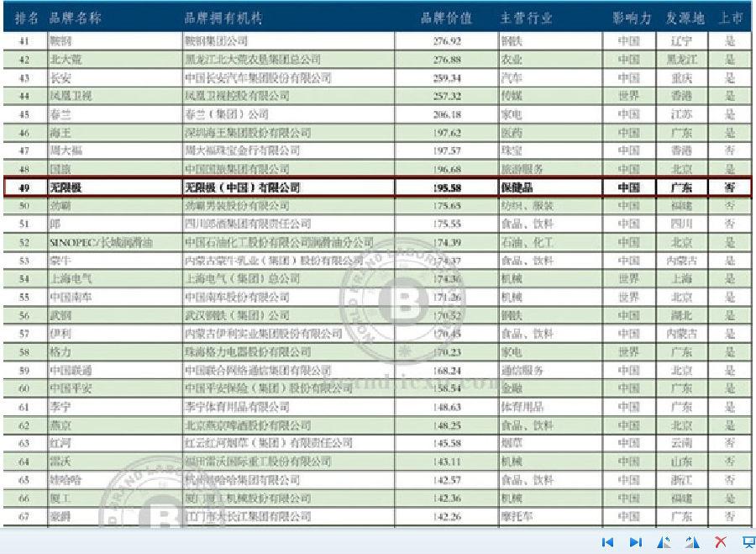This screenshot has width=756, height=554.
Task: Go to the previous image
Action: (608, 542)
